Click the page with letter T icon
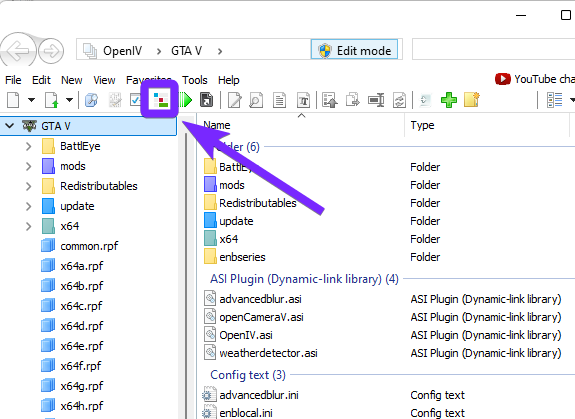 tap(304, 100)
